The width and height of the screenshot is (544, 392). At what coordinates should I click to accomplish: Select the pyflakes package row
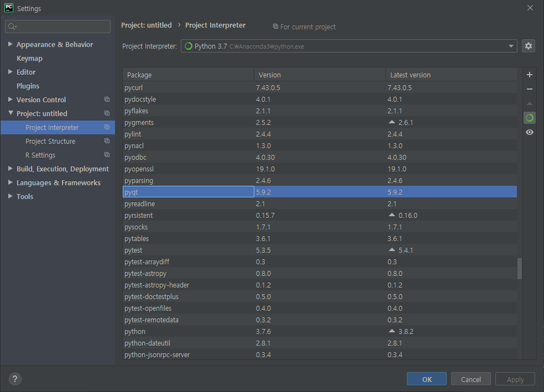pos(320,111)
